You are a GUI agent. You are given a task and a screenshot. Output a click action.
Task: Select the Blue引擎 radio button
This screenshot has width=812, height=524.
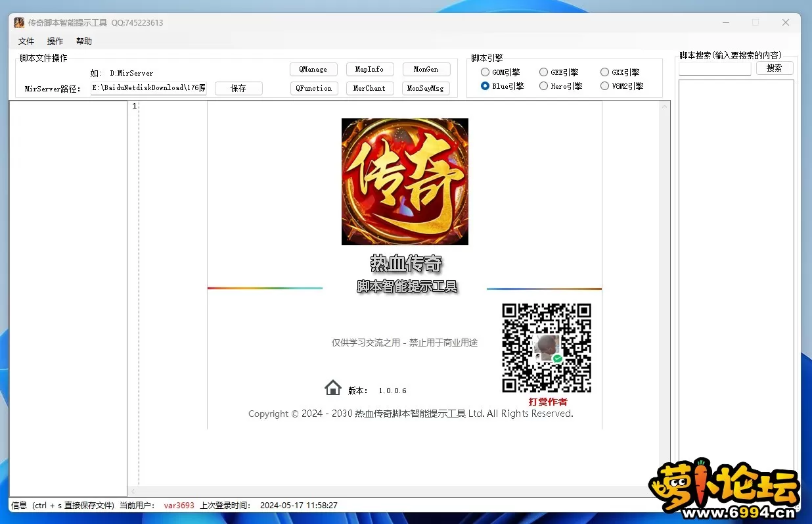[x=485, y=86]
